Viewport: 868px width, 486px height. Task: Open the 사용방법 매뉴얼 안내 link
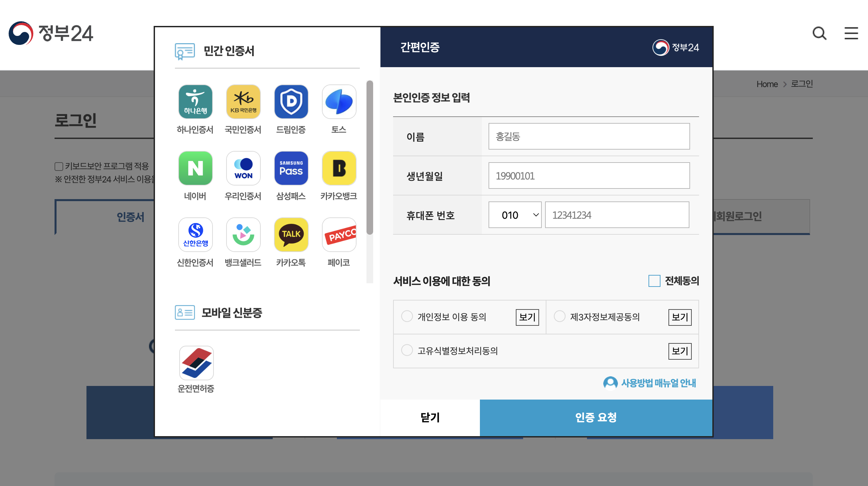[x=658, y=383]
